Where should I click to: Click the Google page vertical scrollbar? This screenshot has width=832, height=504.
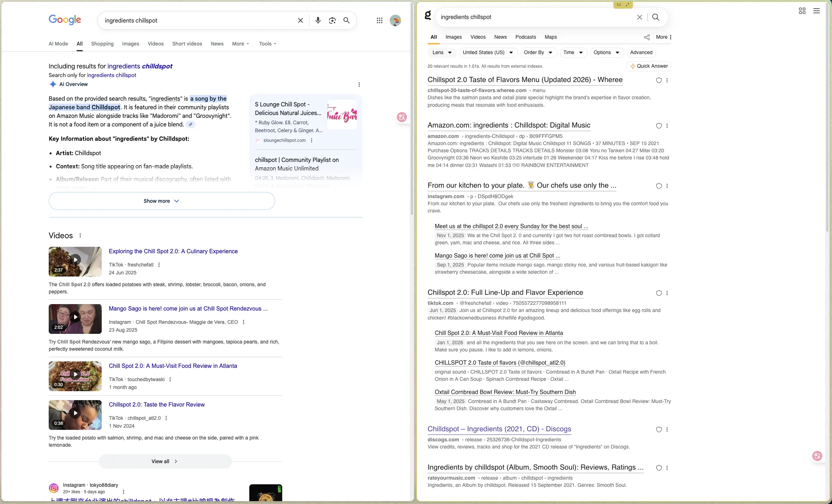coord(412,107)
